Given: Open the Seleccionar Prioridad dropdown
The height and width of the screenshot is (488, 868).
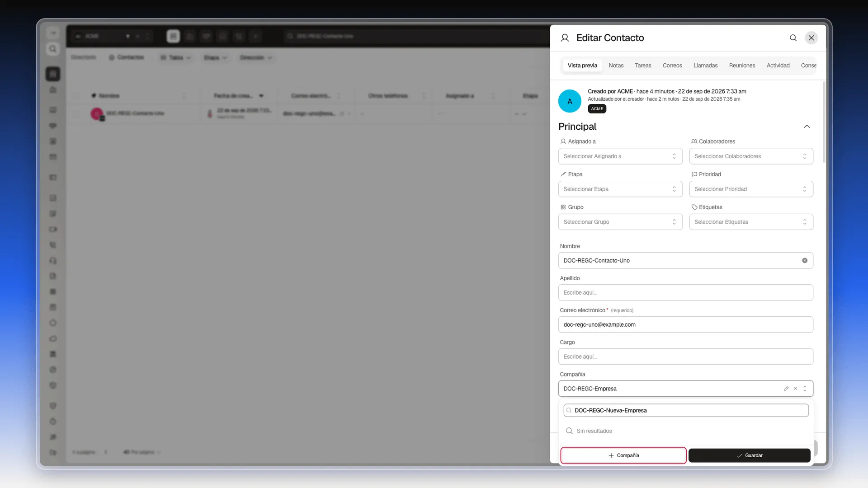Looking at the screenshot, I should pos(751,189).
